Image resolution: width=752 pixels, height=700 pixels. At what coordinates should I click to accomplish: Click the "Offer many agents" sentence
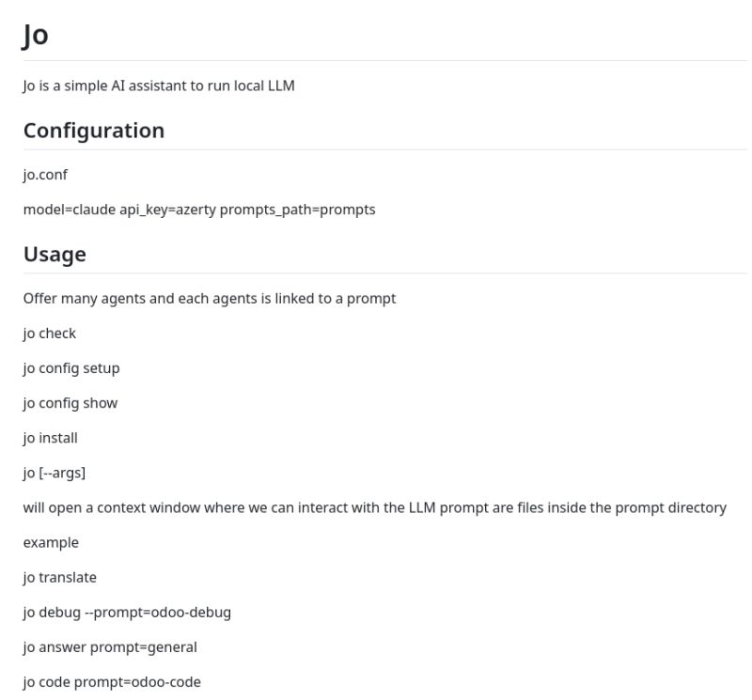210,299
